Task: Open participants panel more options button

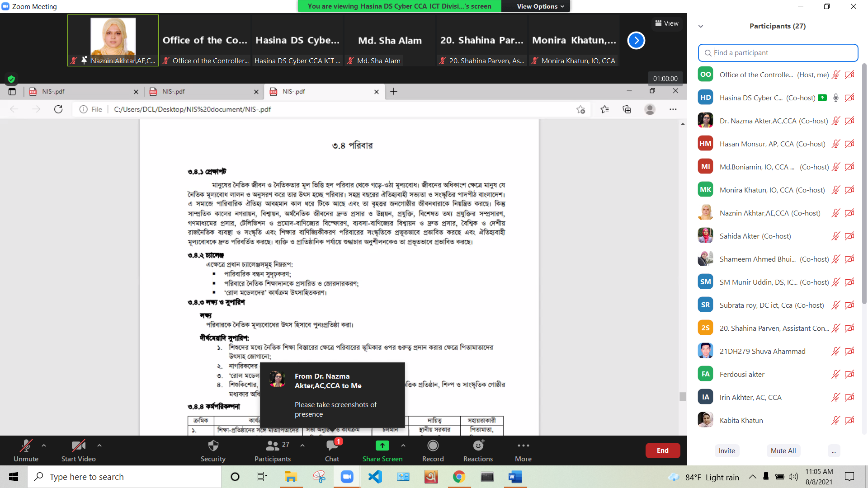Action: pyautogui.click(x=834, y=451)
